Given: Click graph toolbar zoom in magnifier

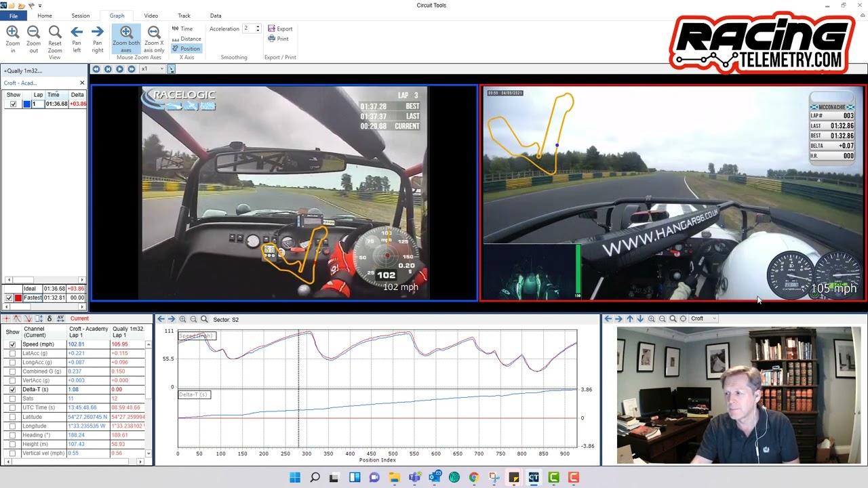Looking at the screenshot, I should 182,319.
